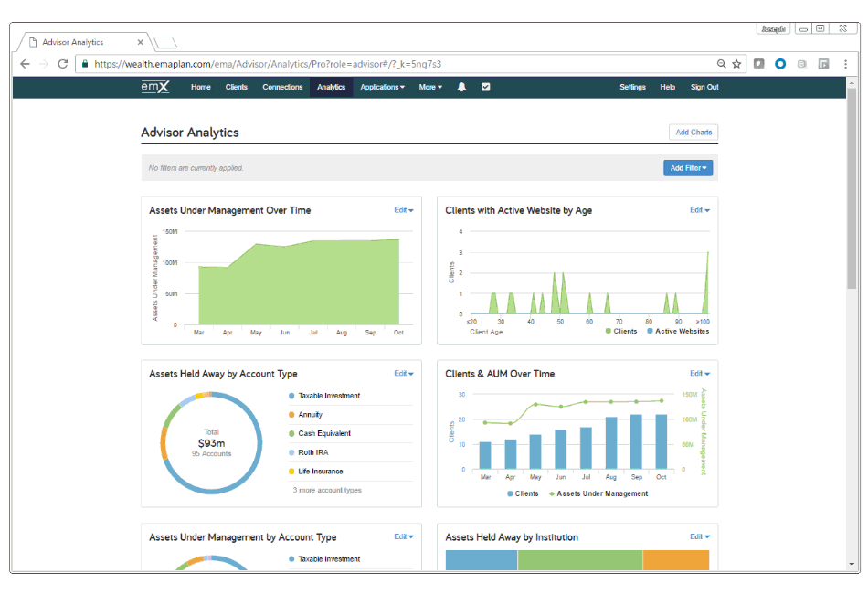Open the Help link
This screenshot has height=594, width=868.
(x=668, y=87)
